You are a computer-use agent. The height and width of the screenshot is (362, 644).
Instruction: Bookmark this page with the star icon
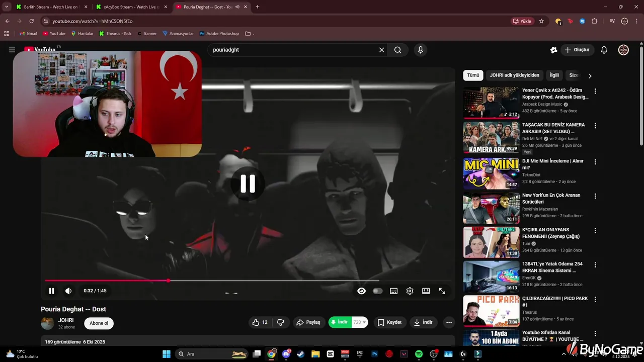pyautogui.click(x=541, y=21)
